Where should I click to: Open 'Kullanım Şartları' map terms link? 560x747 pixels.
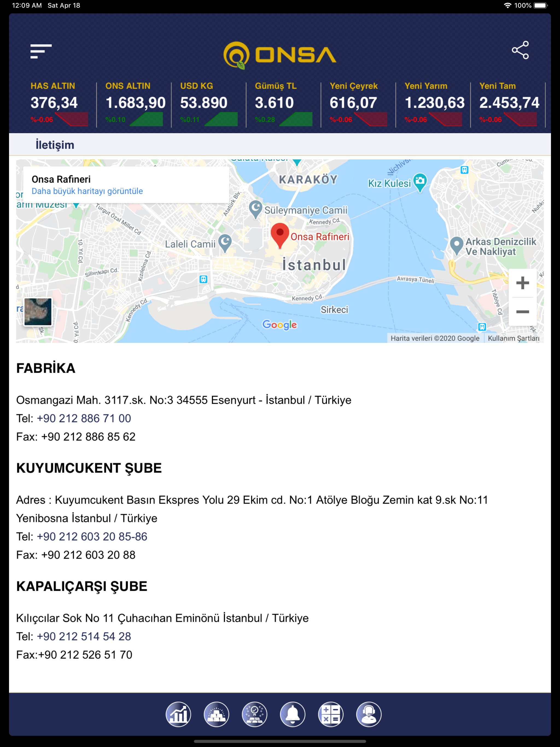click(x=514, y=339)
